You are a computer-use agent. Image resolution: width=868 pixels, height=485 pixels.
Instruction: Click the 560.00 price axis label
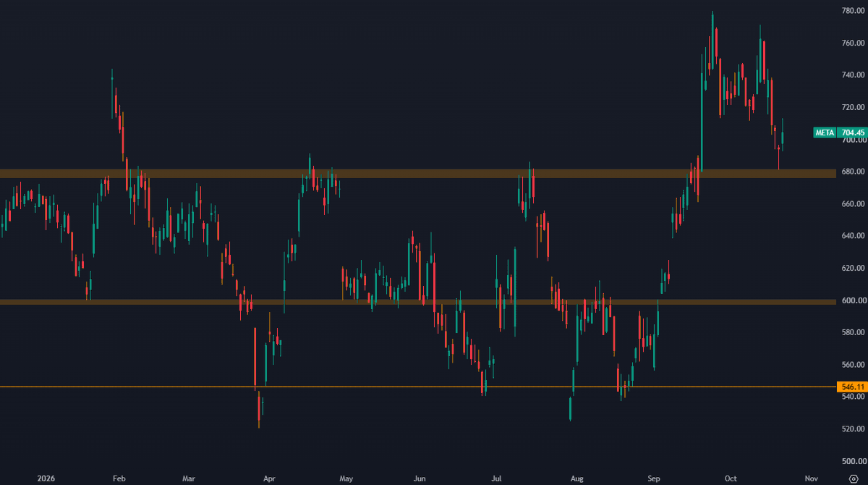(x=854, y=365)
